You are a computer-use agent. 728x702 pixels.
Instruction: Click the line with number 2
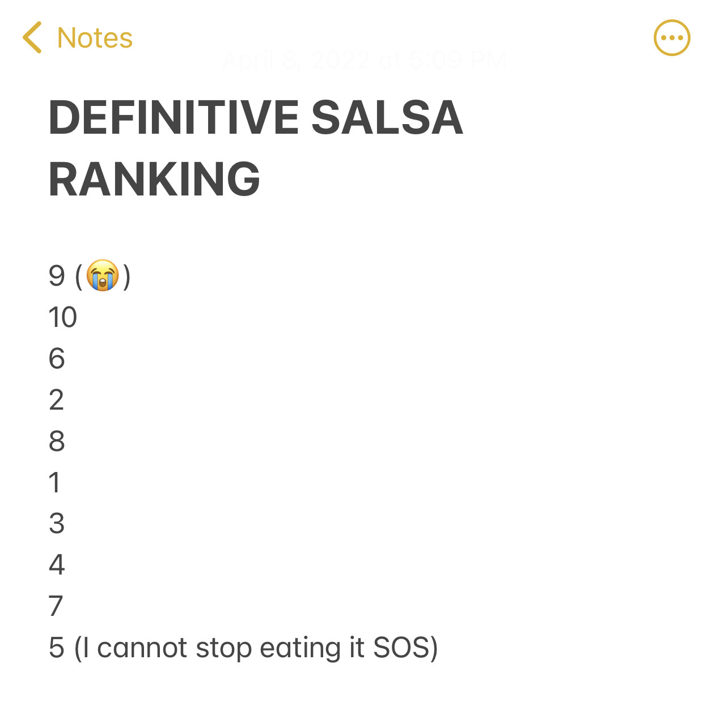tap(56, 400)
